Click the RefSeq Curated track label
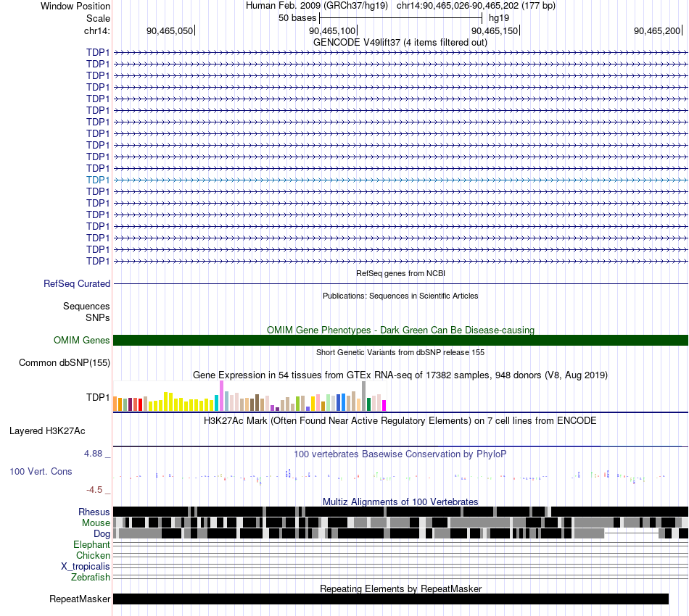Image resolution: width=689 pixels, height=616 pixels. (x=77, y=283)
